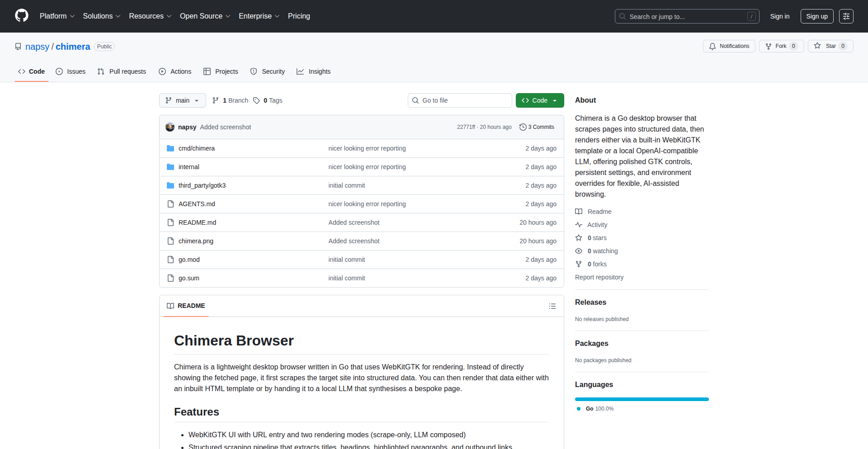Open the Report repository link

coord(599,277)
